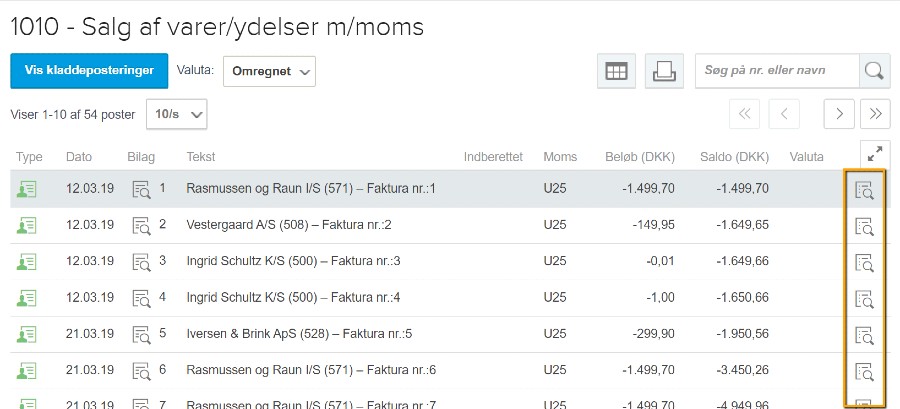Click the table column layout icon
This screenshot has width=900, height=409.
pos(616,72)
